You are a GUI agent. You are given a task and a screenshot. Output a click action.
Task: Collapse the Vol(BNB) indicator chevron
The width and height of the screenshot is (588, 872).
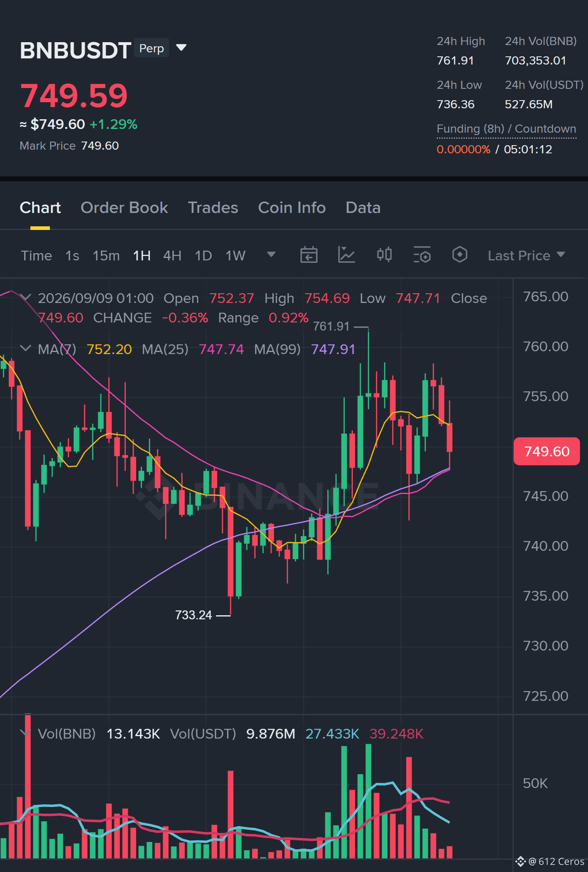26,733
